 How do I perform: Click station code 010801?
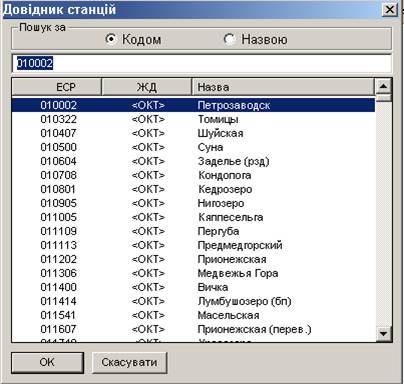point(59,189)
